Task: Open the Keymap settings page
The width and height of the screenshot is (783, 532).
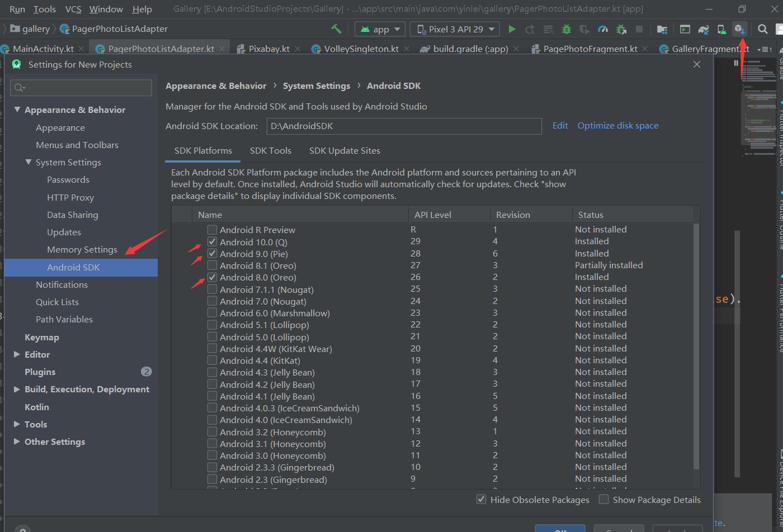Action: pos(42,337)
